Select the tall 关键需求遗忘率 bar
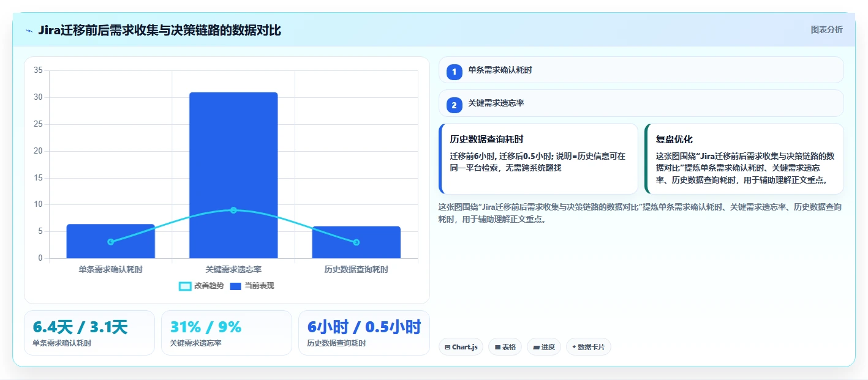 [x=233, y=175]
